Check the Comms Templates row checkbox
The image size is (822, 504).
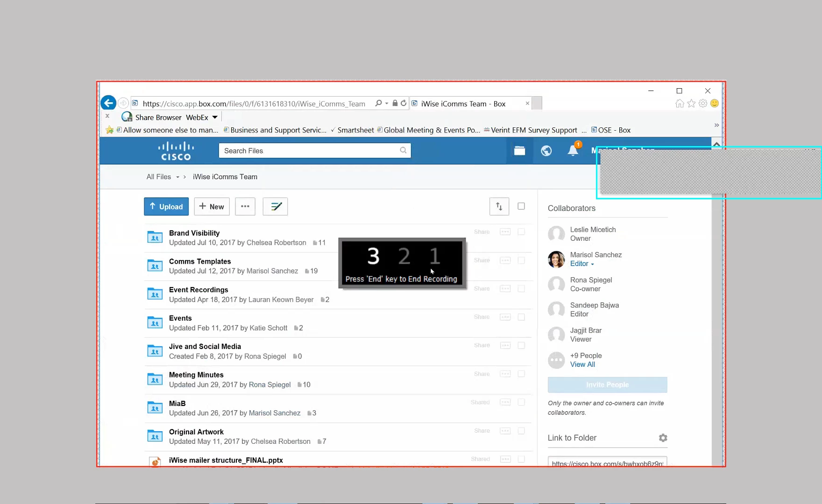pos(521,260)
